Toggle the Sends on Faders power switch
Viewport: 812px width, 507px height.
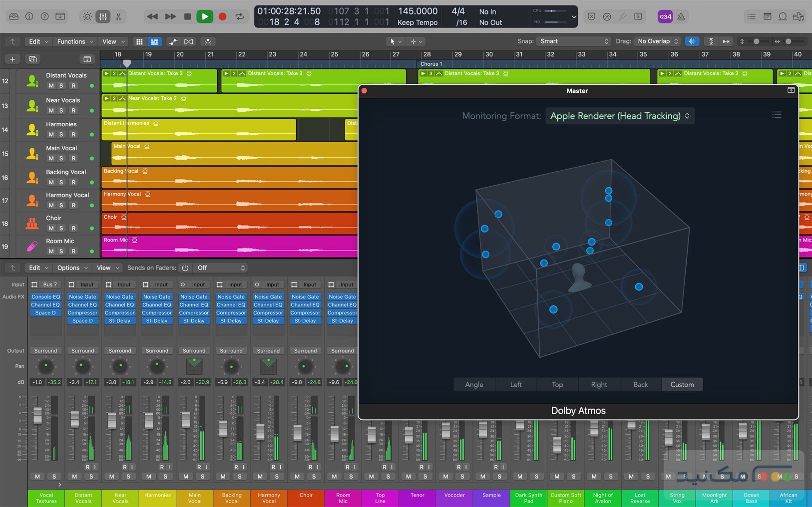(185, 267)
